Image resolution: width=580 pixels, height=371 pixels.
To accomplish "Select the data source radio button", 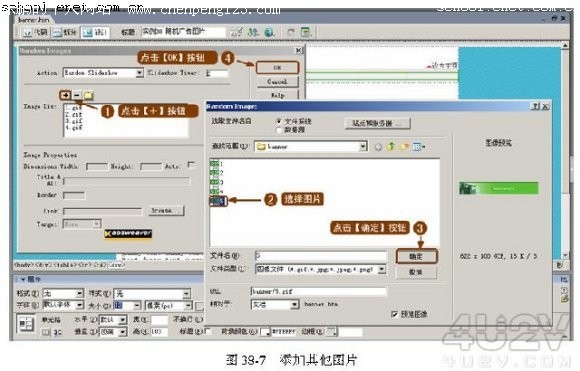I will click(279, 130).
